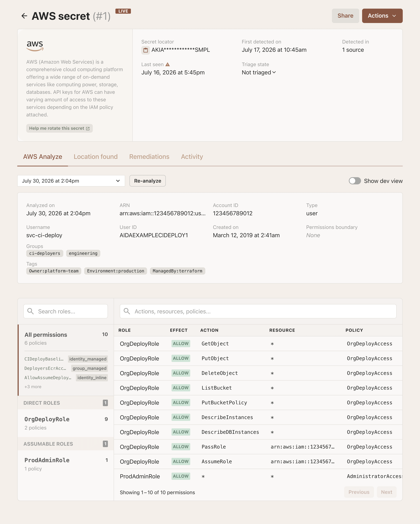Expand the +3 more policies list
This screenshot has height=524, width=420.
pos(33,387)
